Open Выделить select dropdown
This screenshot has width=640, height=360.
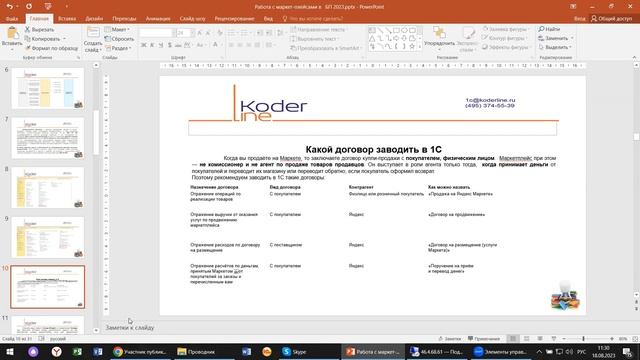coord(554,47)
